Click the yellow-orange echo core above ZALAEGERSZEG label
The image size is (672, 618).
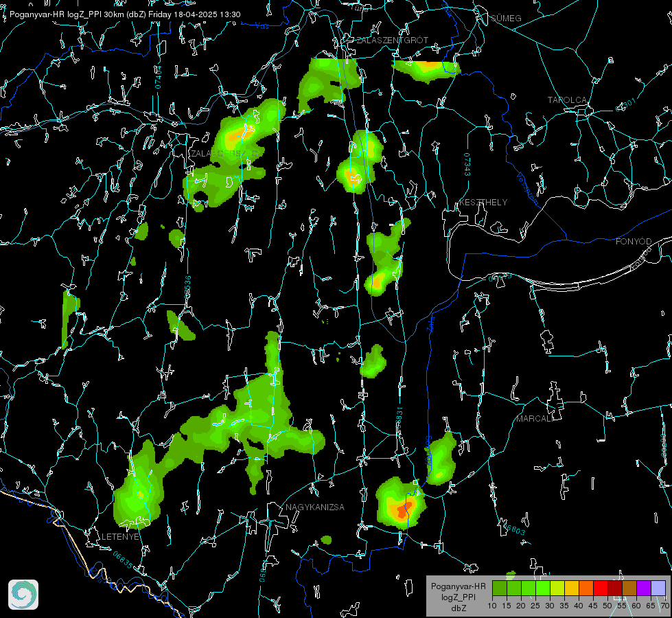240,134
